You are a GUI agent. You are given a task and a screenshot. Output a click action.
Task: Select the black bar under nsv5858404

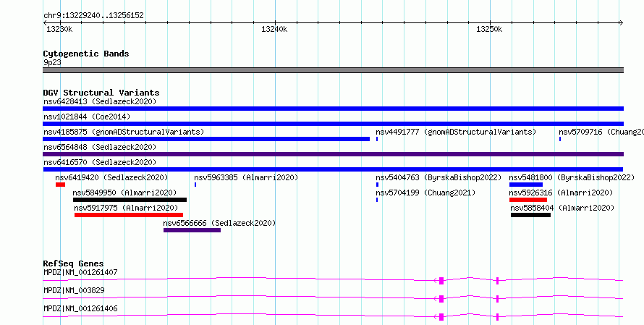click(530, 215)
